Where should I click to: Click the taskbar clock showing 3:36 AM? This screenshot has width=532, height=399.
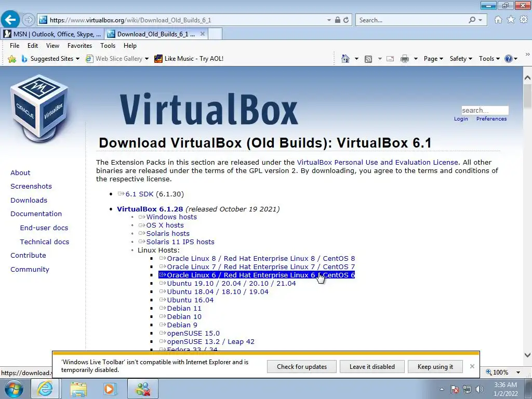[x=505, y=389]
